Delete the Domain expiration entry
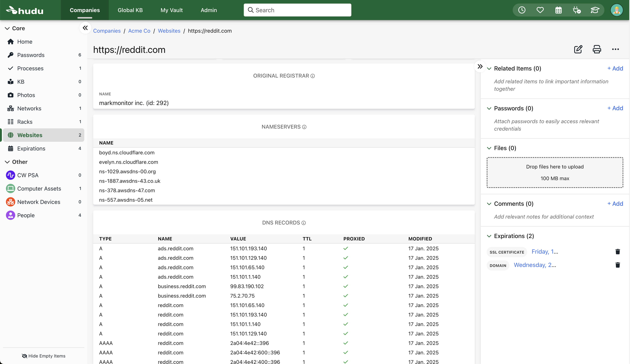Image resolution: width=630 pixels, height=364 pixels. (618, 265)
